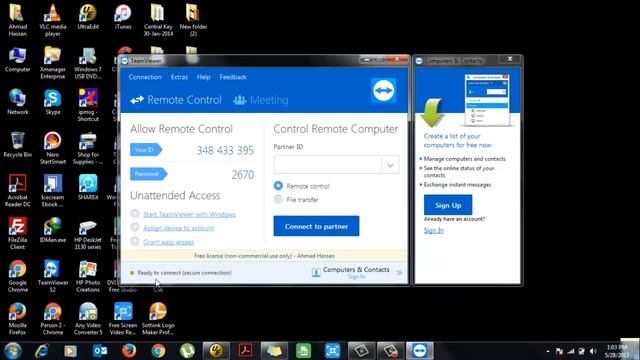Open the Recycle Bin
640x360 pixels.
18,144
